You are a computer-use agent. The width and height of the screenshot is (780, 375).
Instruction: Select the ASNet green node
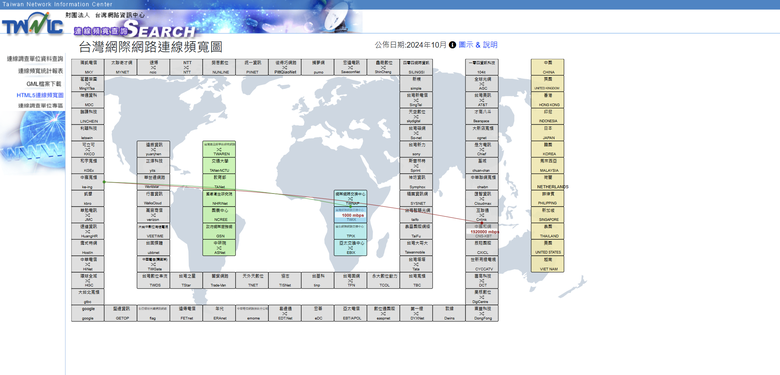(219, 248)
